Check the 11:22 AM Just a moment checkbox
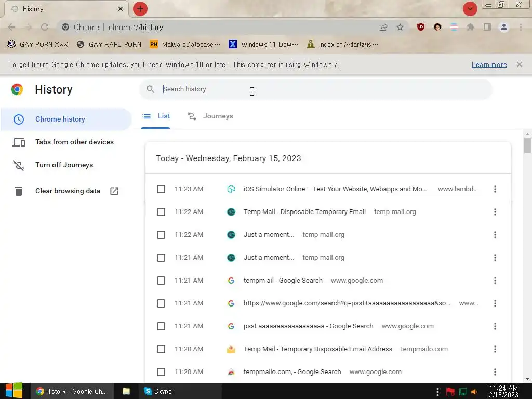Viewport: 532px width, 399px height. (x=161, y=235)
